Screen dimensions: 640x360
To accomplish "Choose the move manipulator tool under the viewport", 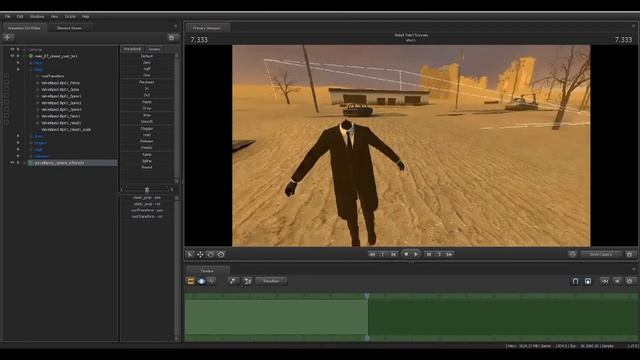I will point(200,254).
